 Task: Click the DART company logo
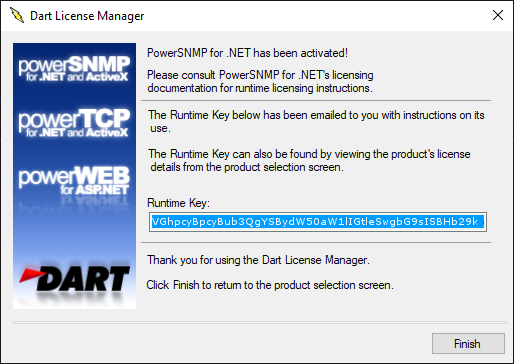pos(75,279)
